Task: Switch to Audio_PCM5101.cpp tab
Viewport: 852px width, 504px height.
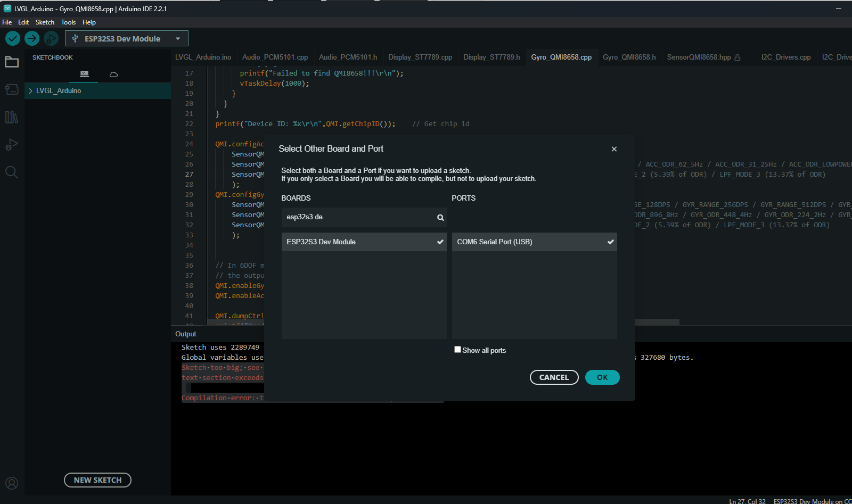Action: coord(275,57)
